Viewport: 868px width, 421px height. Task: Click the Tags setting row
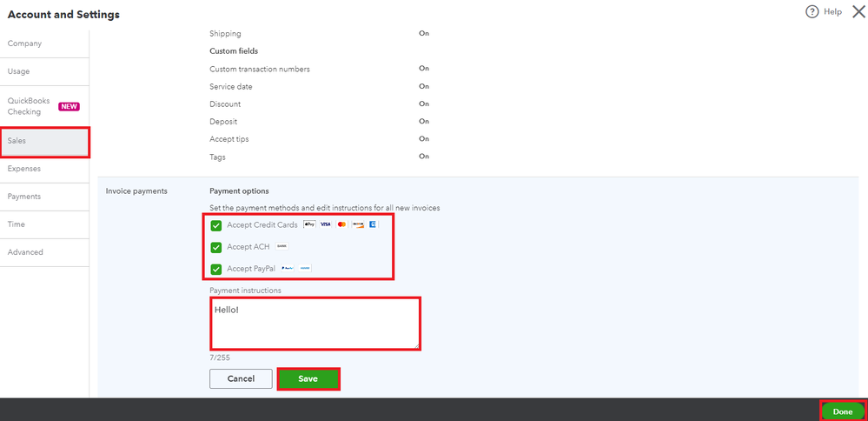click(320, 157)
